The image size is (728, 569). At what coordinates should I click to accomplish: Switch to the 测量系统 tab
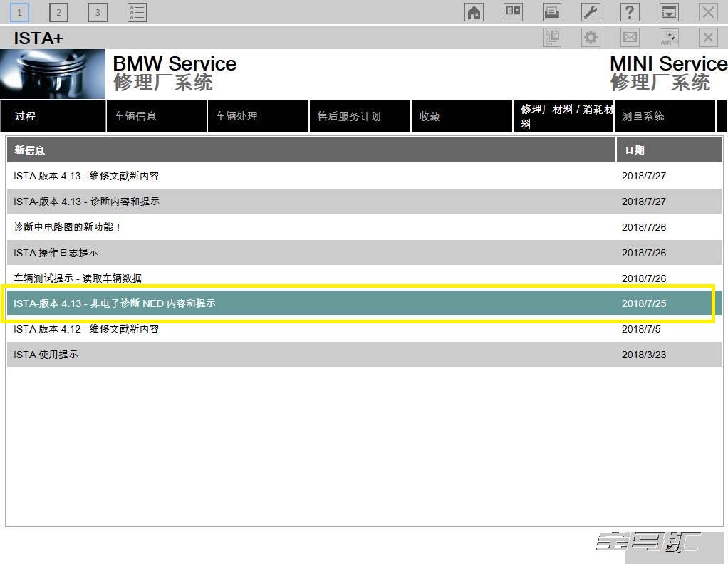665,117
